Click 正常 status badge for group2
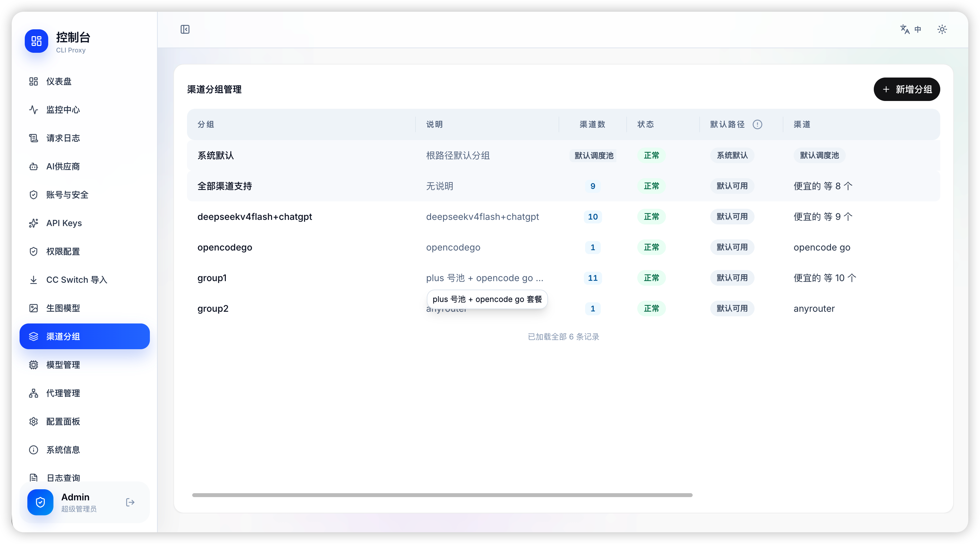Screen dimensions: 980x544 pos(651,308)
